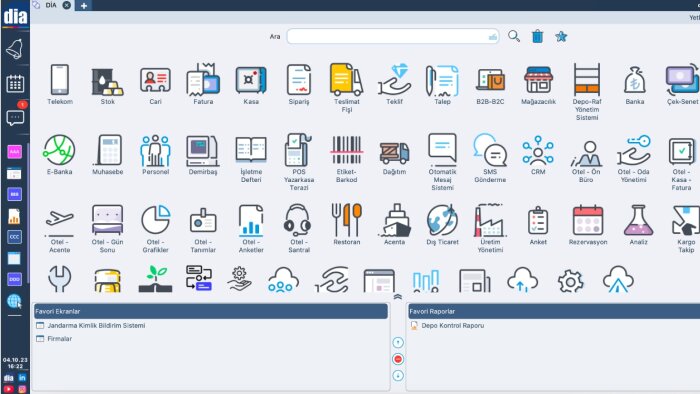Open the Dış Ticaret module
Image resolution: width=700 pixels, height=394 pixels.
[x=442, y=224]
